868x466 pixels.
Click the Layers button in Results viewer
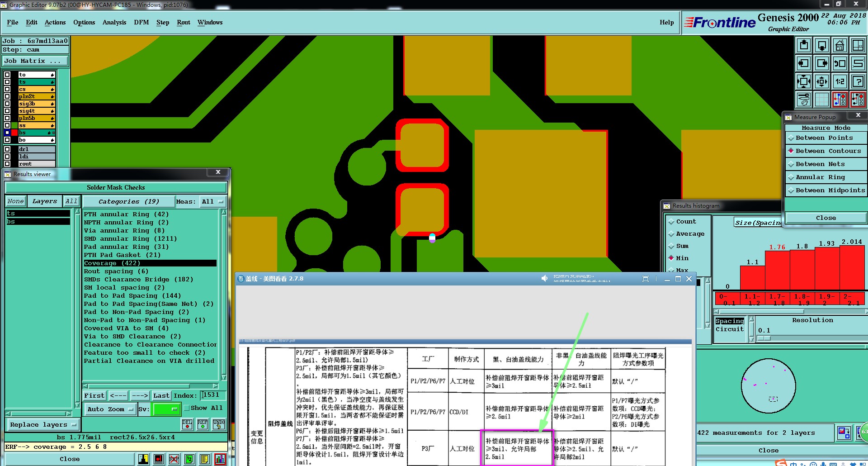45,201
